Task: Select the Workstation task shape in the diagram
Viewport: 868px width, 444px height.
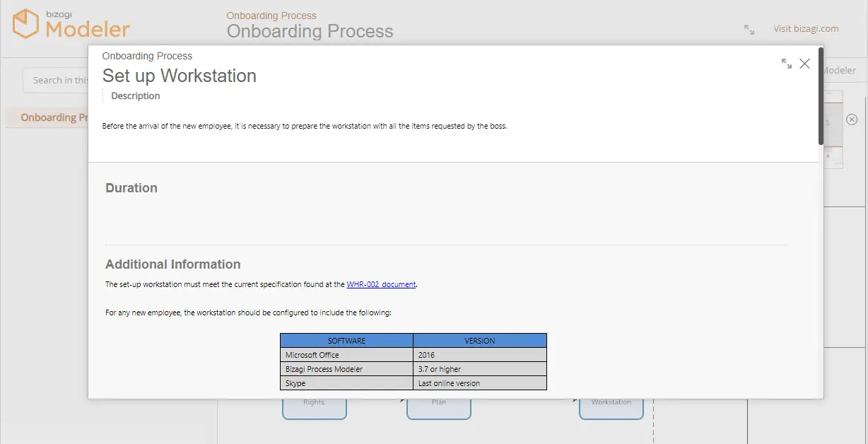Action: [611, 409]
